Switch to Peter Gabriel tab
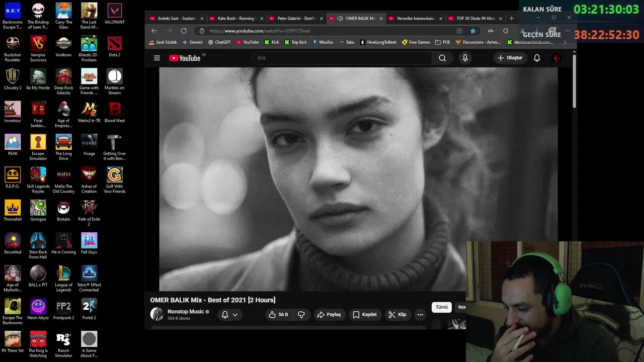 (296, 19)
